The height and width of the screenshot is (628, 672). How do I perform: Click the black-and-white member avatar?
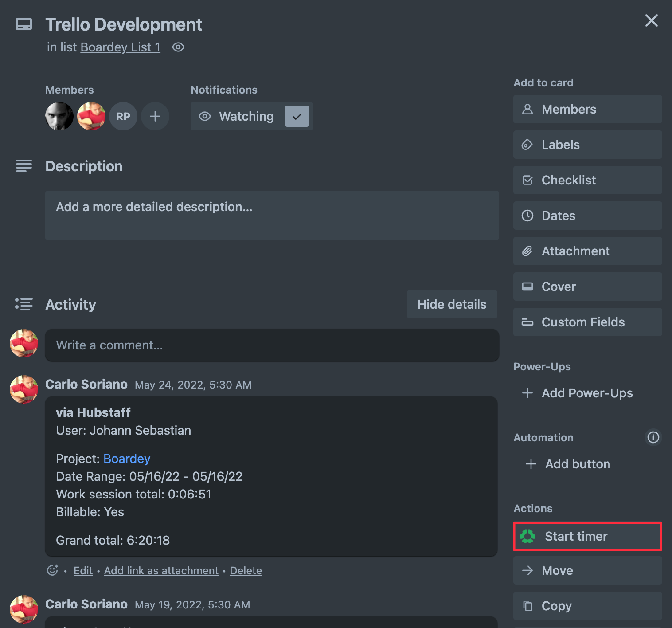pos(59,116)
